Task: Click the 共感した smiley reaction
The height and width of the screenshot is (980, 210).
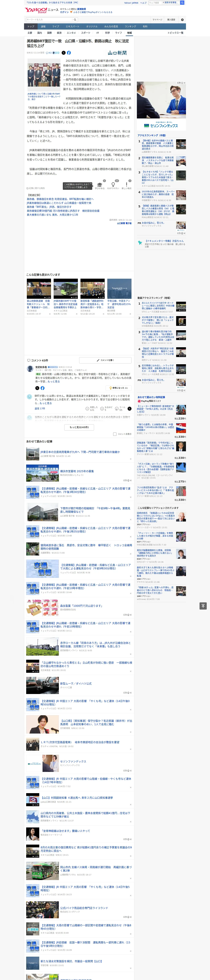Action: click(x=87, y=409)
